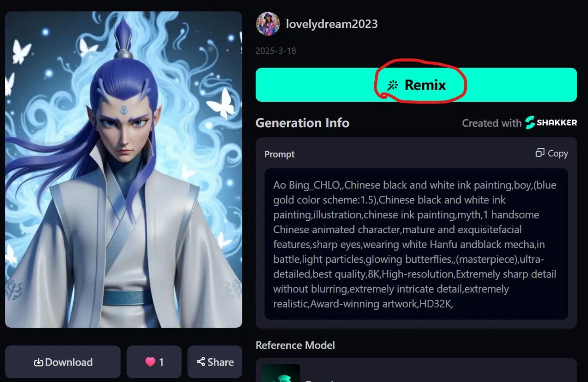Screen dimensions: 588x382
Task: Open the lovelydream2023 username link
Action: pos(332,24)
